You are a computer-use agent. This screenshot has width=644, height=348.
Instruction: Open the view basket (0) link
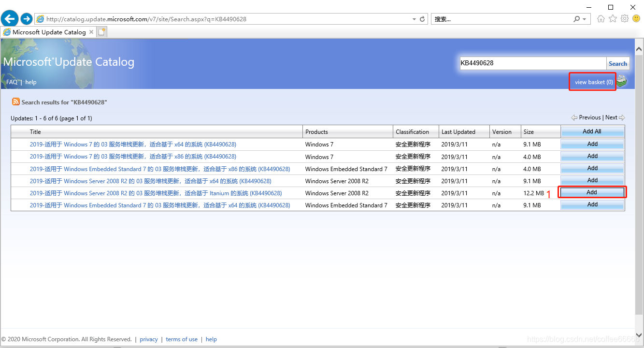click(594, 82)
